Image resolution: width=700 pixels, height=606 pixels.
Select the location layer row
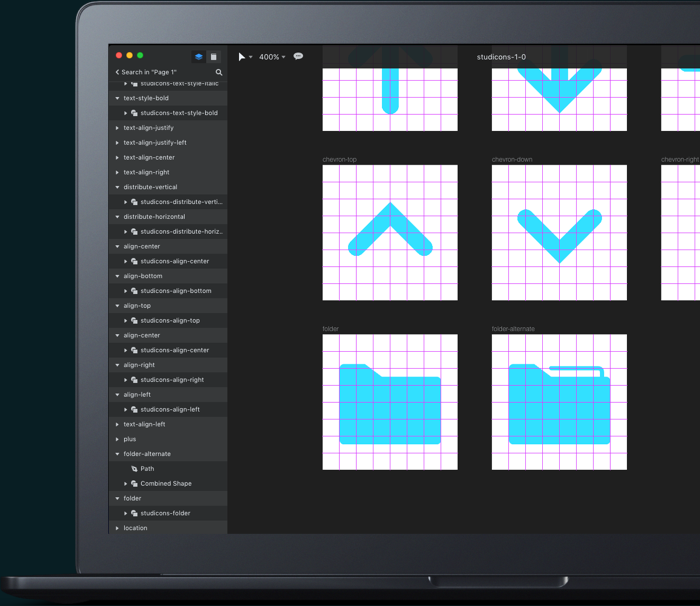168,527
